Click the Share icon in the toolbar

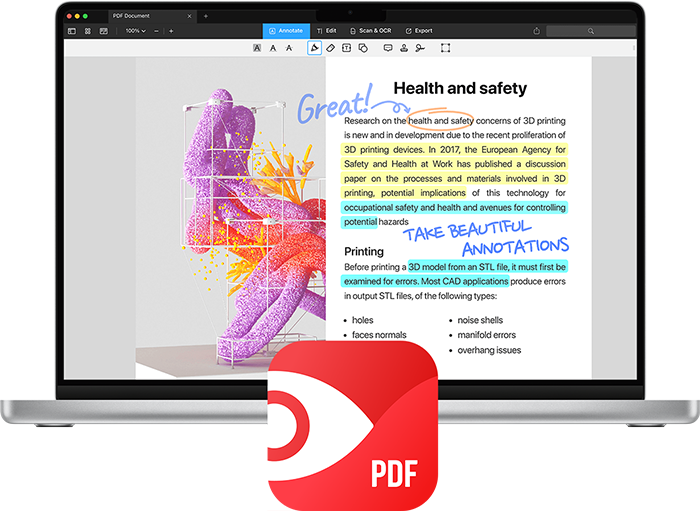[x=537, y=31]
